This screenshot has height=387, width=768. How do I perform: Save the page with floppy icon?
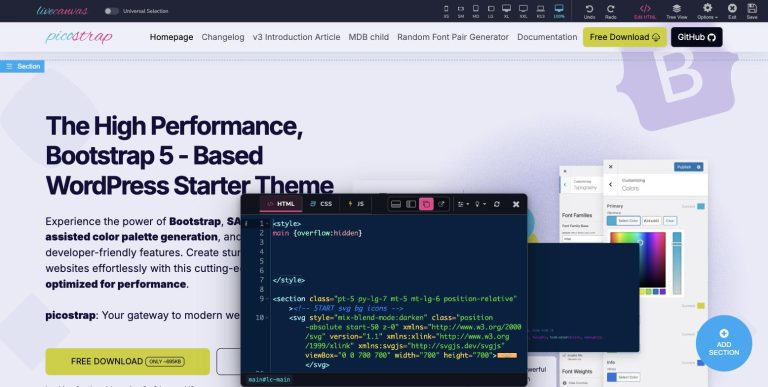[752, 11]
